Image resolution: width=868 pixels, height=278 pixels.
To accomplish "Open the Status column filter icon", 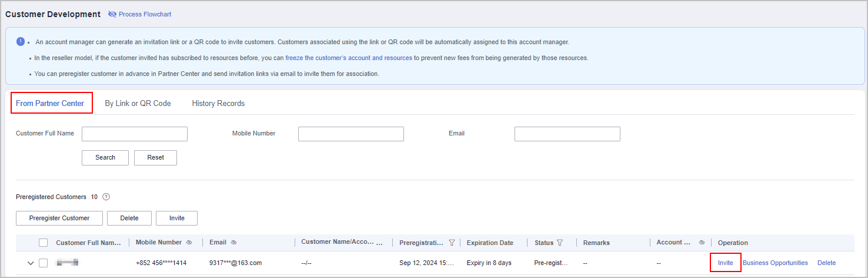I will (x=560, y=243).
